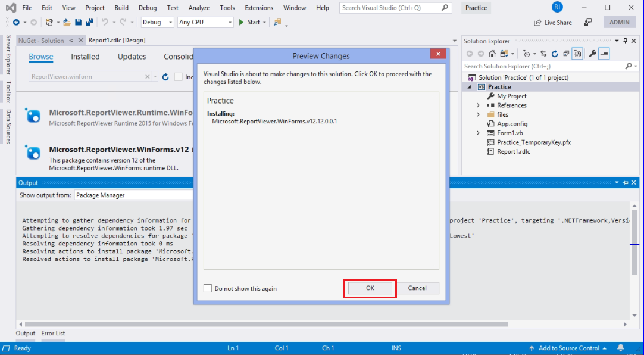Click OK to confirm Preview Changes
This screenshot has width=644, height=355.
pos(370,288)
